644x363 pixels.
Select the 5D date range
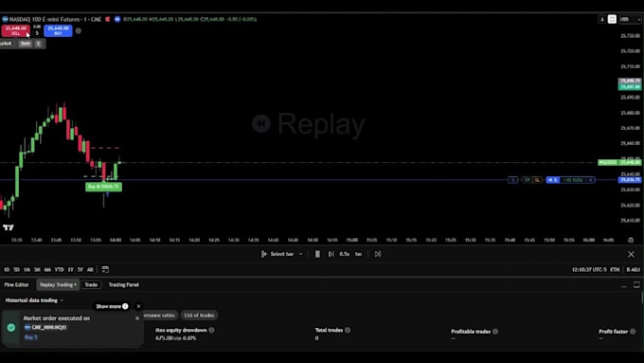(x=16, y=270)
